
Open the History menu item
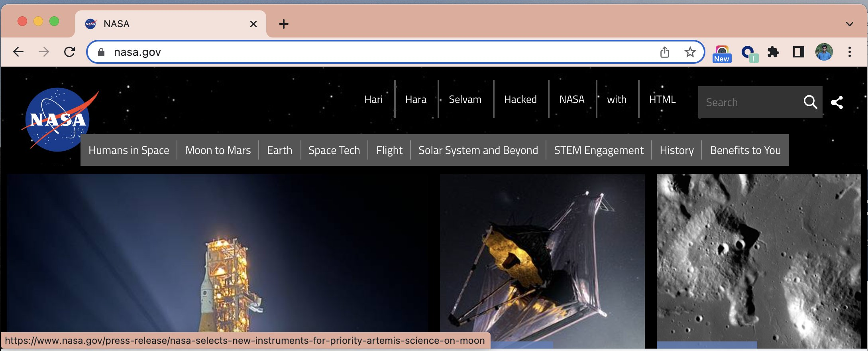click(677, 150)
